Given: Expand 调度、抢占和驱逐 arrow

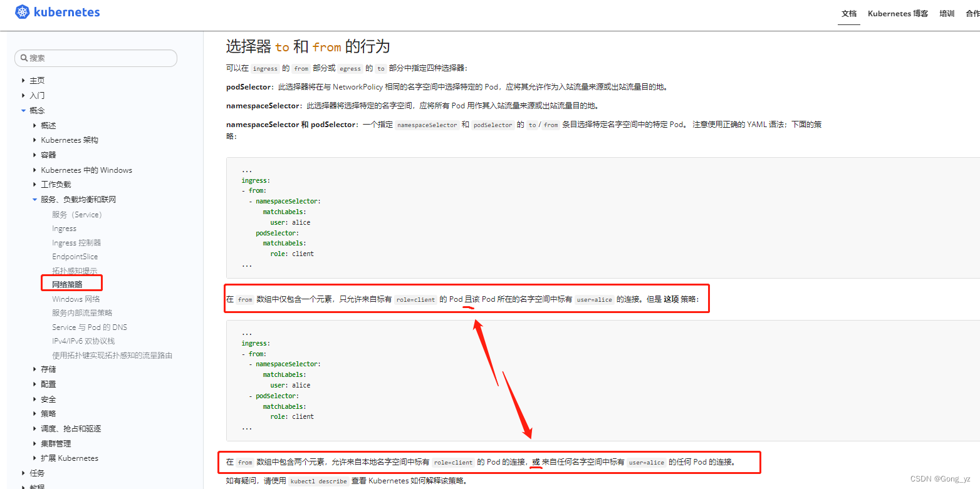Looking at the screenshot, I should (x=35, y=429).
